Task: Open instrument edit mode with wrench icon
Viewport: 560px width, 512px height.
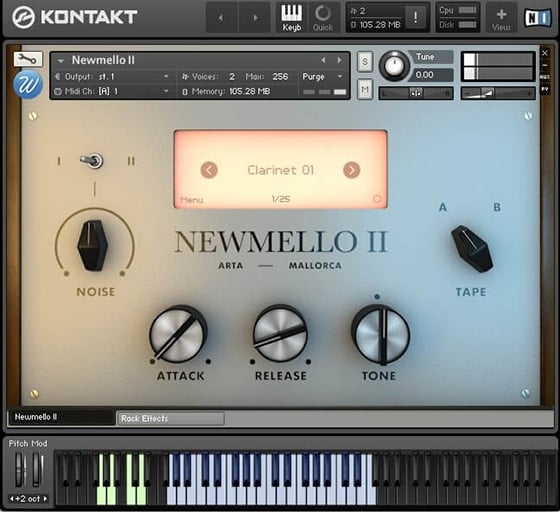Action: 28,59
